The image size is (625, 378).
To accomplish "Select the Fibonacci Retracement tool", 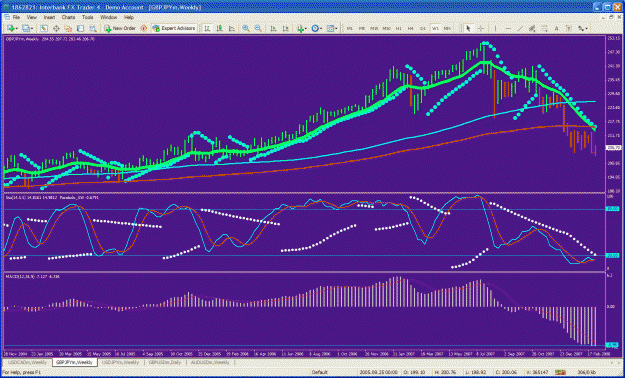I will coord(544,28).
